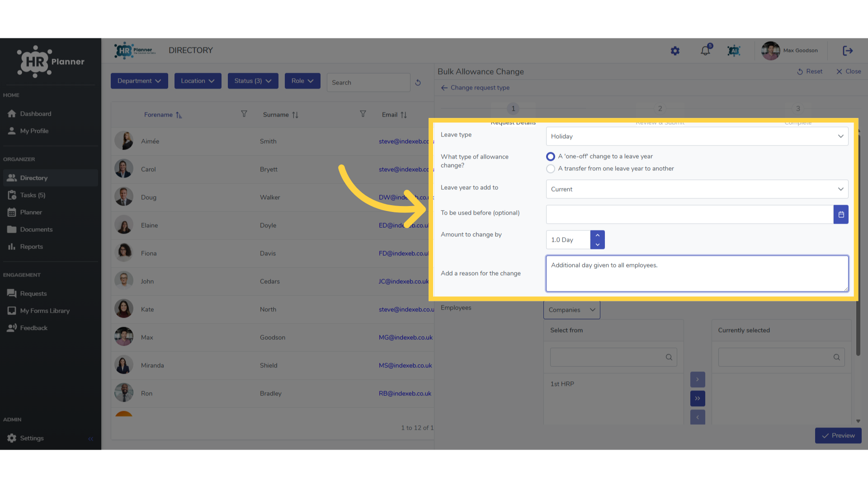Viewport: 868px width, 488px height.
Task: Open the Location filter dropdown
Action: tap(198, 81)
